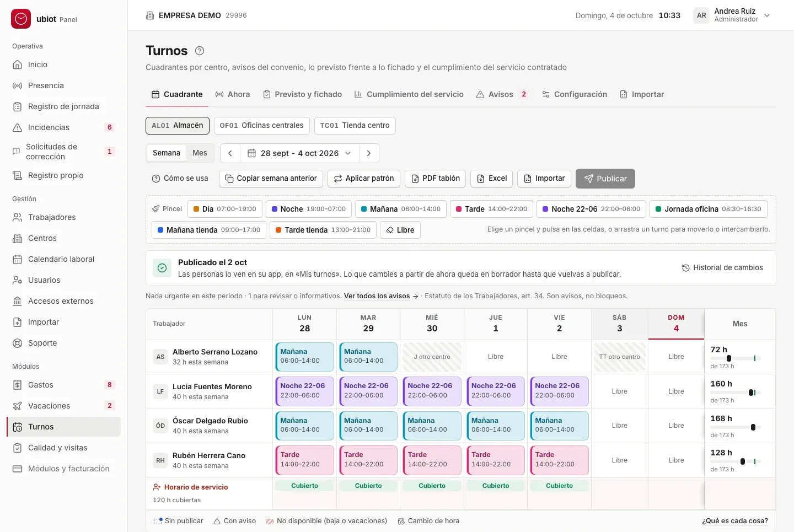794x532 pixels.
Task: Switch to Semana view
Action: 167,153
